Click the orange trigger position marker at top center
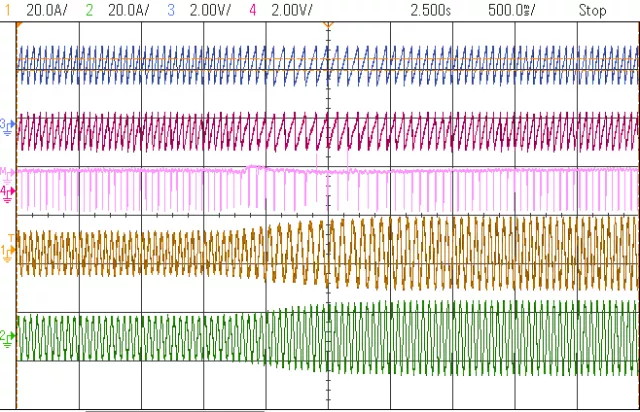This screenshot has width=640, height=412. [x=328, y=25]
